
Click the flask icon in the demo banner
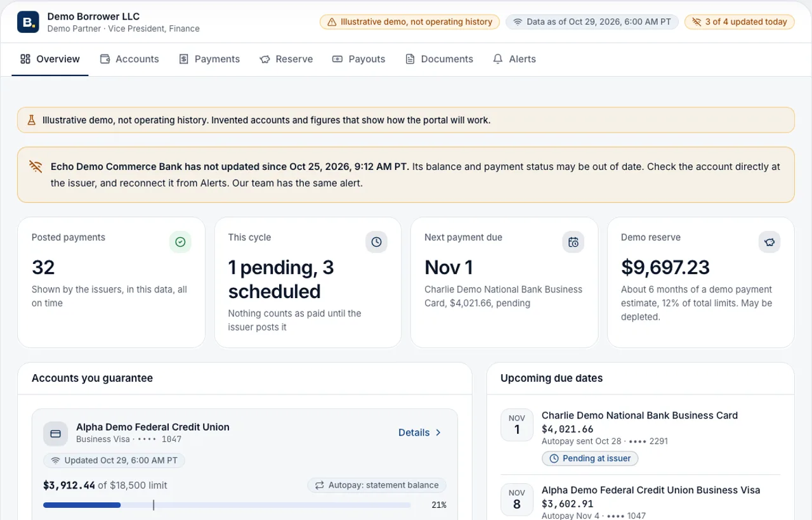(x=31, y=120)
